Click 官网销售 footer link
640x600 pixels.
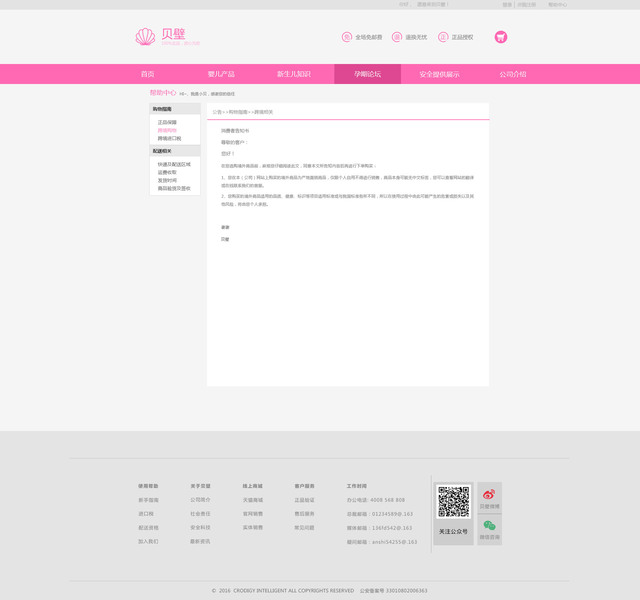point(253,514)
